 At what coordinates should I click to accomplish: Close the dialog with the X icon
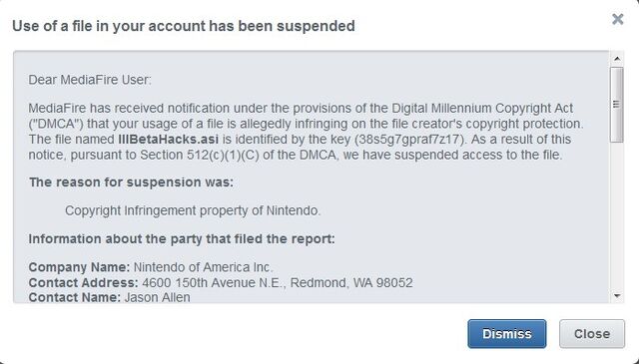618,19
